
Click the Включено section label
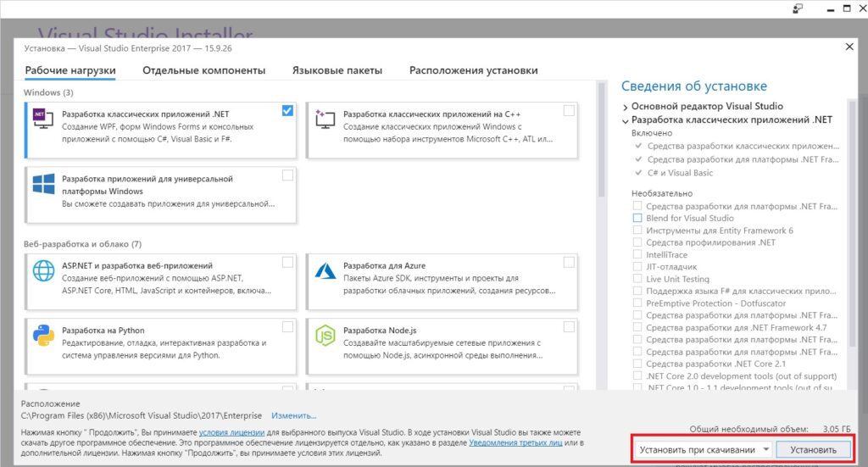tap(652, 133)
